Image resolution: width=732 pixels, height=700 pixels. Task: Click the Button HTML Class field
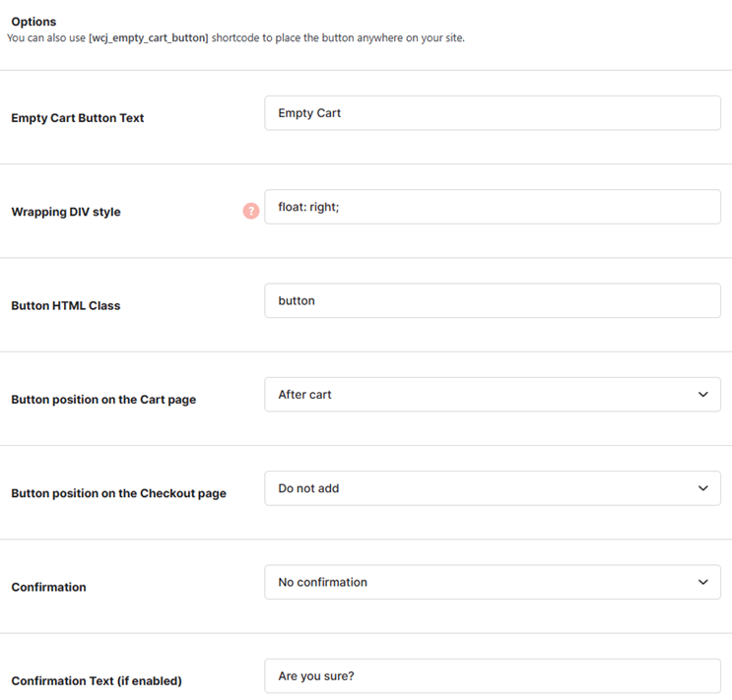[x=493, y=300]
